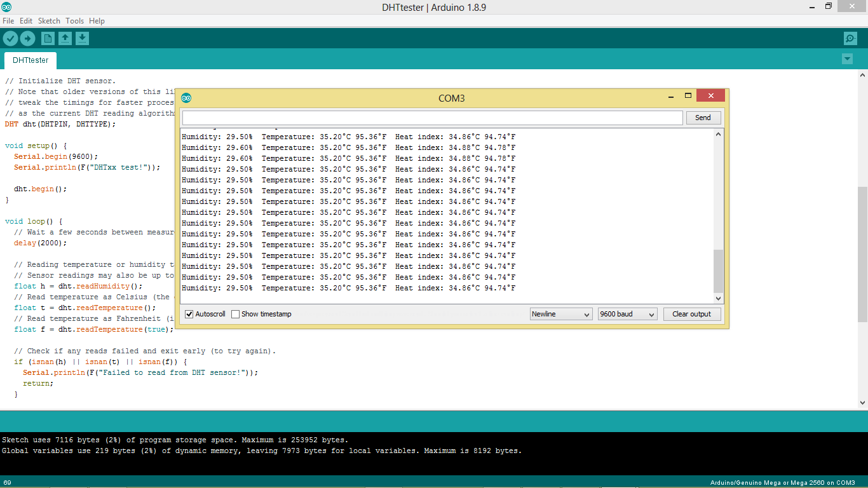The image size is (868, 488).
Task: Select the DHTtester tab
Action: 31,60
